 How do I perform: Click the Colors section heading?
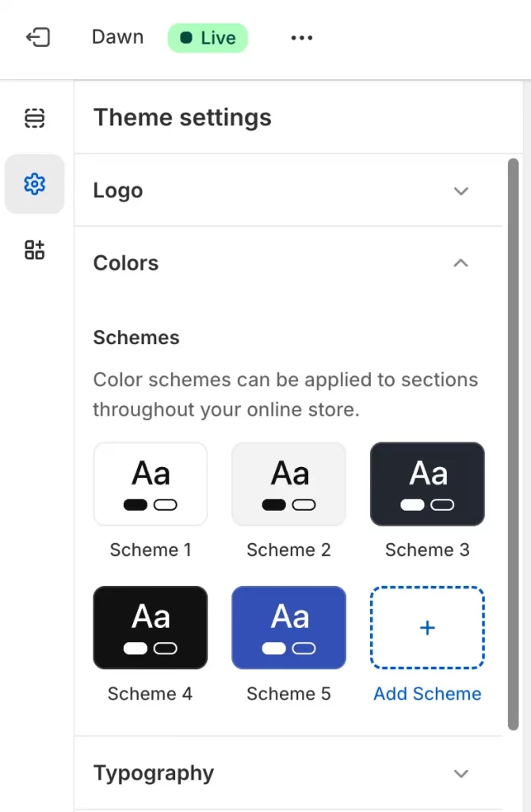click(126, 263)
